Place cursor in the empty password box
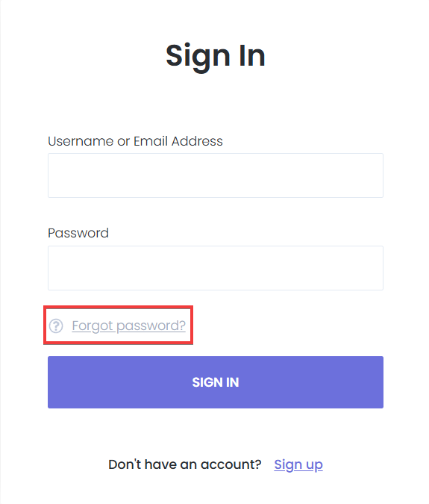This screenshot has height=504, width=429. coord(216,268)
